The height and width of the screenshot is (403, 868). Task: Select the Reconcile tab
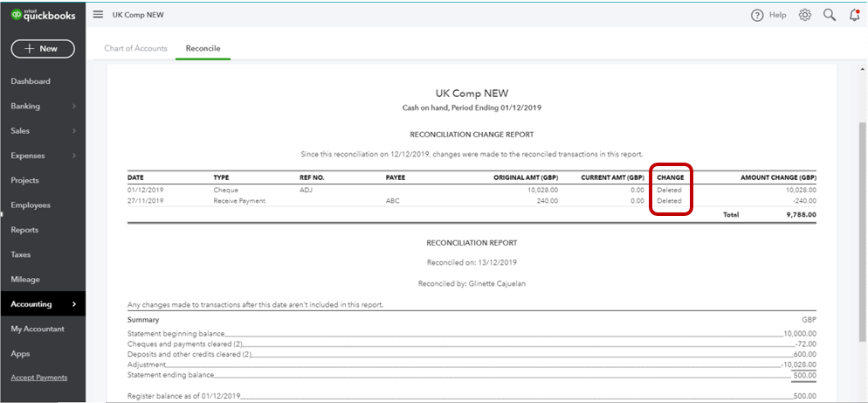(x=203, y=48)
